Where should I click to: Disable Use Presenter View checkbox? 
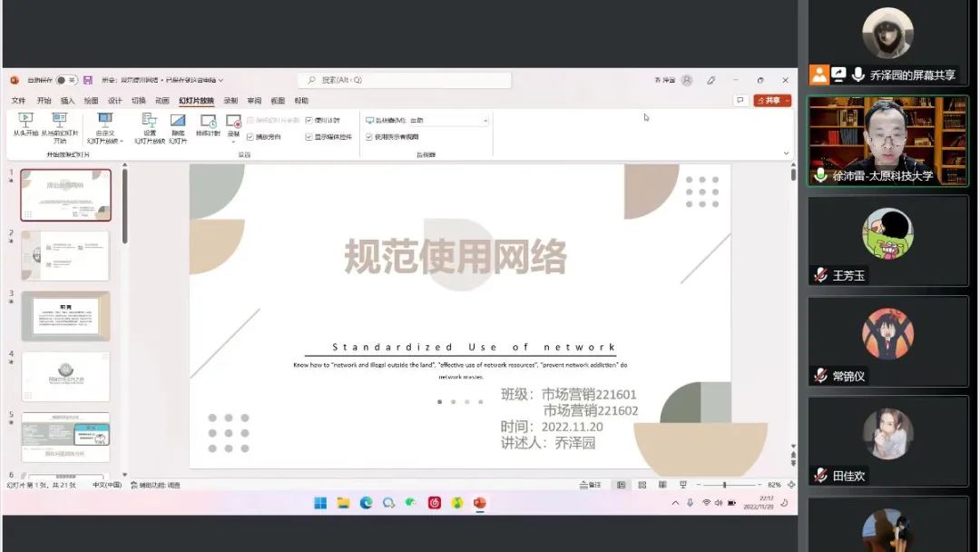click(369, 137)
